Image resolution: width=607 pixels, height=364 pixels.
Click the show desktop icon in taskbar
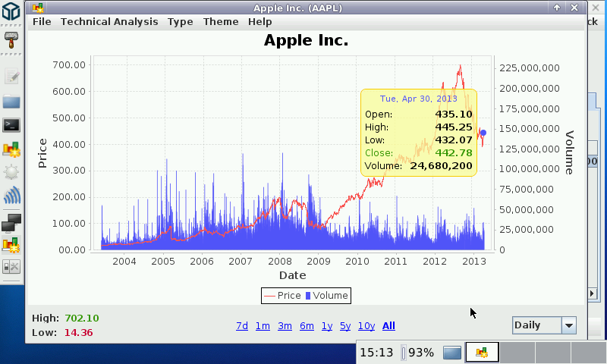click(x=452, y=353)
